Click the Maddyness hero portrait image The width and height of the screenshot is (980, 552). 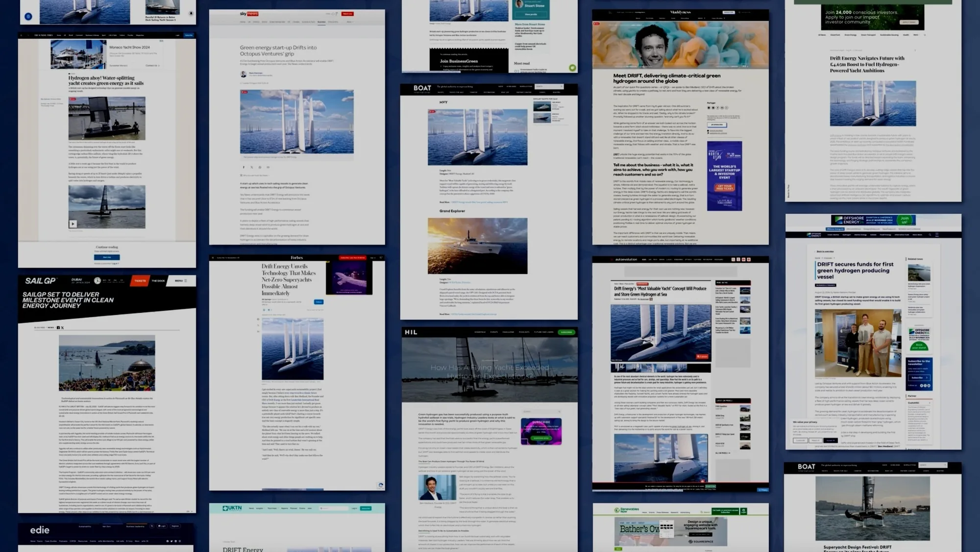point(680,45)
